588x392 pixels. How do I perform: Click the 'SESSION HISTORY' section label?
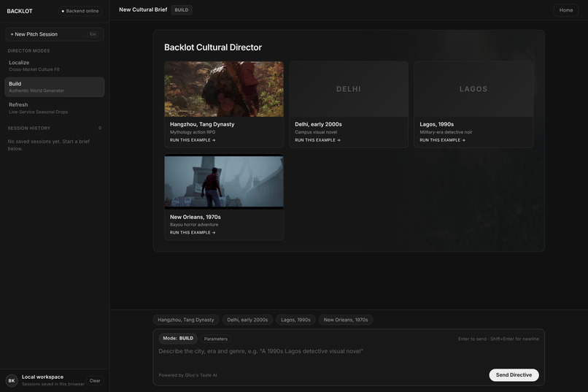coord(29,128)
